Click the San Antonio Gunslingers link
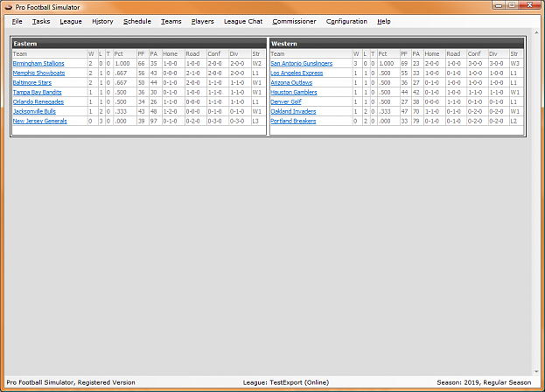 point(300,63)
